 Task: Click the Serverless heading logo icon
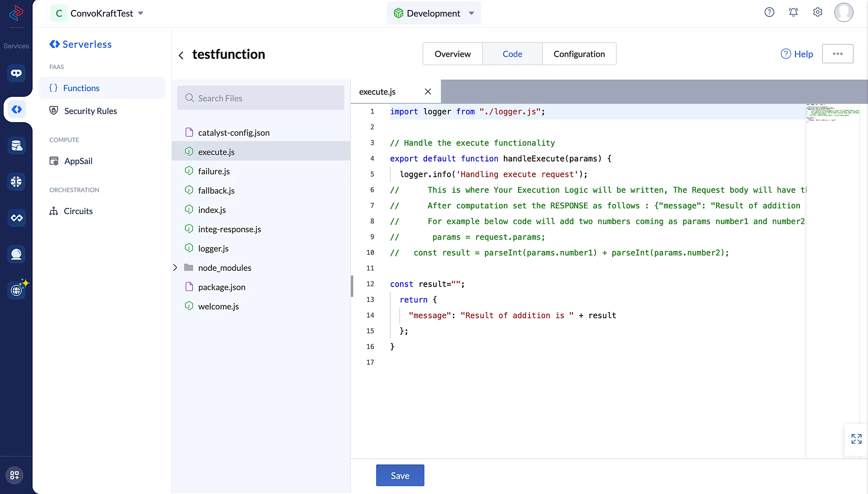pos(54,44)
